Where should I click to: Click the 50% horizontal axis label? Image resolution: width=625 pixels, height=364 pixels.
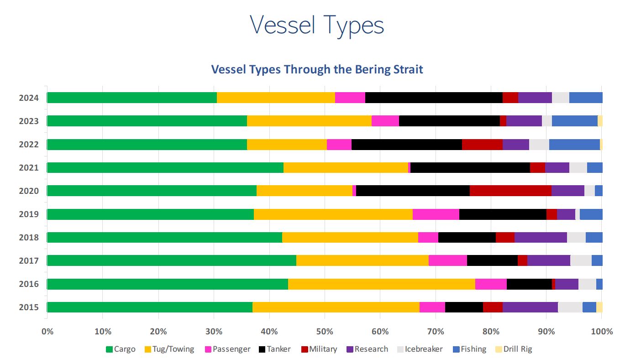tap(324, 332)
